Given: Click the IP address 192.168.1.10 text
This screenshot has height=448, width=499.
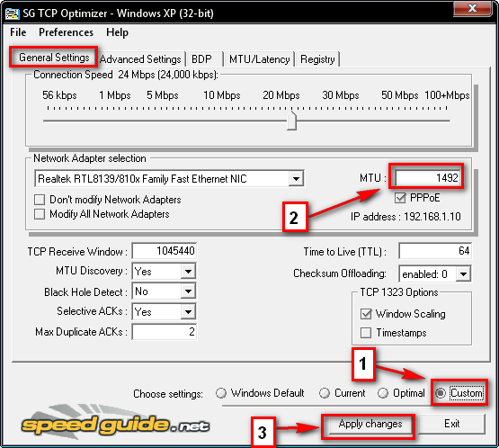Looking at the screenshot, I should (405, 217).
